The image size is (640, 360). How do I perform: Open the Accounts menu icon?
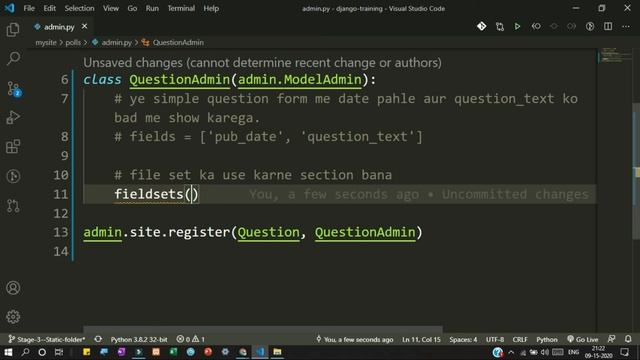(x=13, y=288)
